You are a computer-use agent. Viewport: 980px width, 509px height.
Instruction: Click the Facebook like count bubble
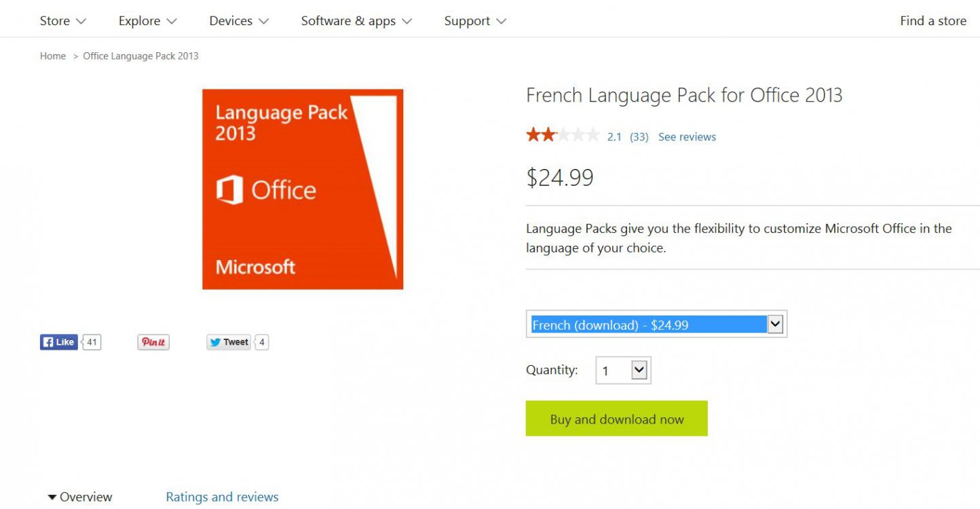tap(92, 342)
